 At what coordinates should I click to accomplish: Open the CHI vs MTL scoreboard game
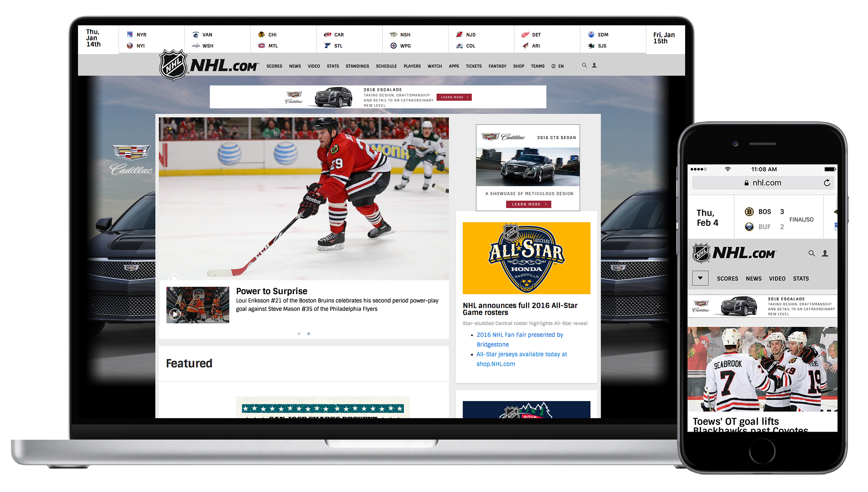(x=283, y=40)
